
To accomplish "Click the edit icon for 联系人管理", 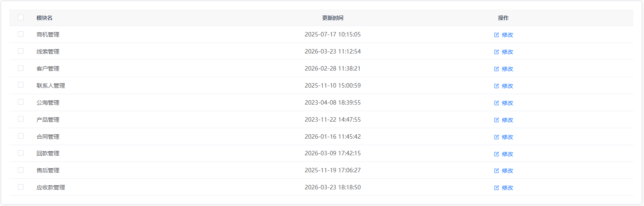I will (497, 86).
